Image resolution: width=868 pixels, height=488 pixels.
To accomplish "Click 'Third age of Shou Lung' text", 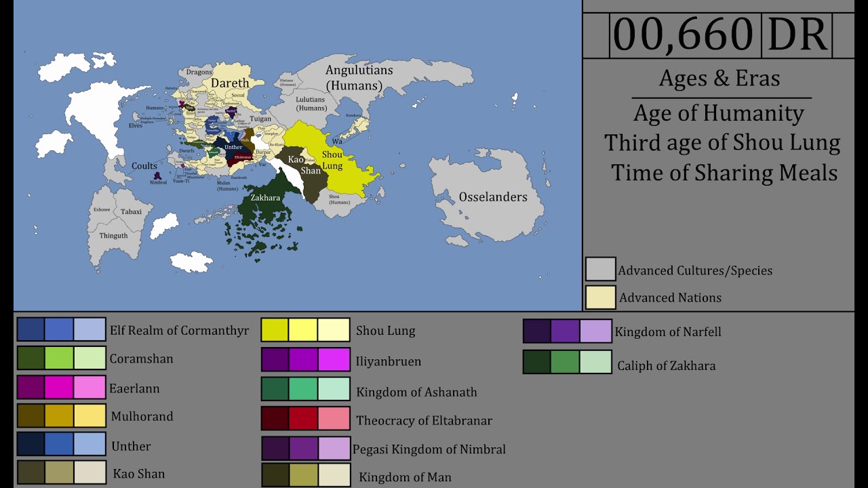I will click(x=722, y=143).
